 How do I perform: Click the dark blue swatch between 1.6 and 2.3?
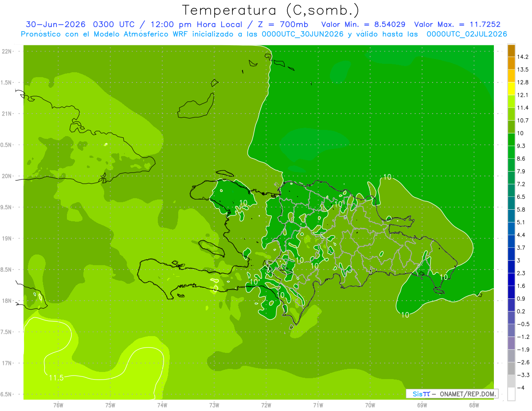pos(511,280)
